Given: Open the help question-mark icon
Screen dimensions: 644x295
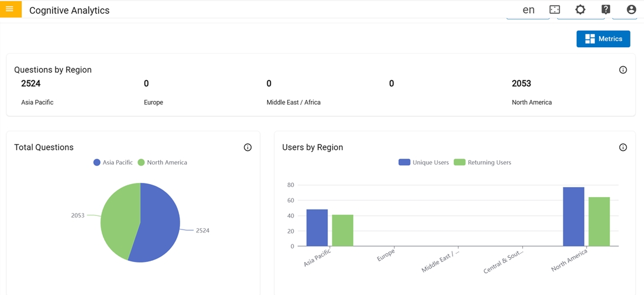Looking at the screenshot, I should (x=606, y=9).
